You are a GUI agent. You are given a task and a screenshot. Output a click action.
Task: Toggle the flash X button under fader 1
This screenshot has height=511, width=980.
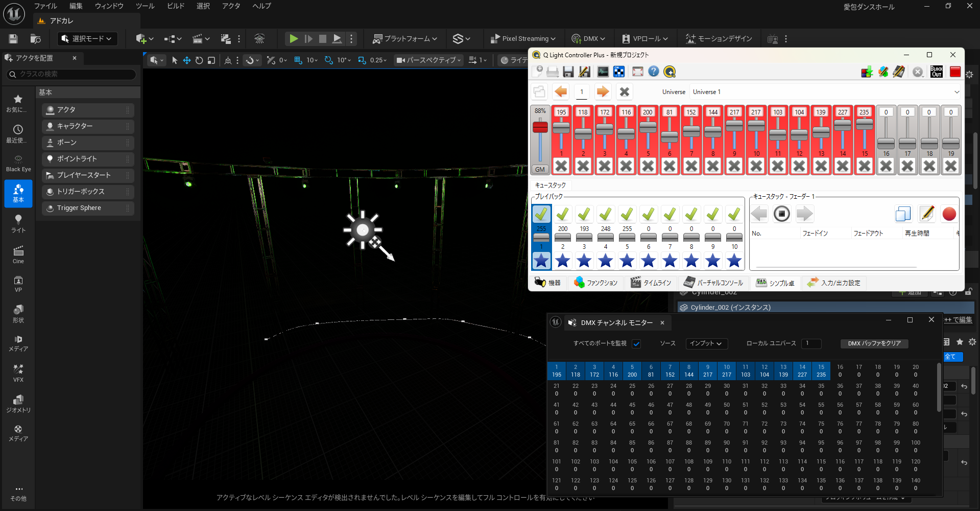pos(561,166)
